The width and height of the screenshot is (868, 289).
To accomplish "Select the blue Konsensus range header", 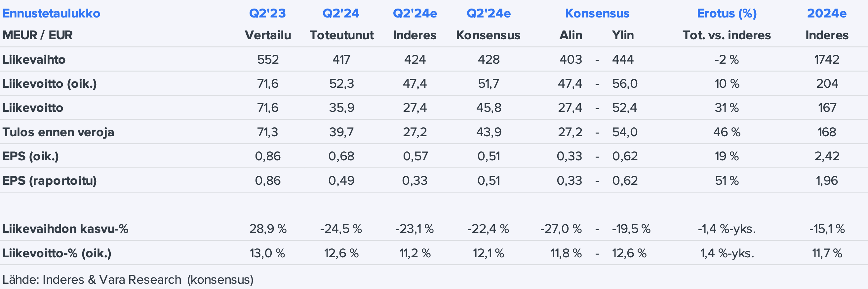I will tap(597, 14).
